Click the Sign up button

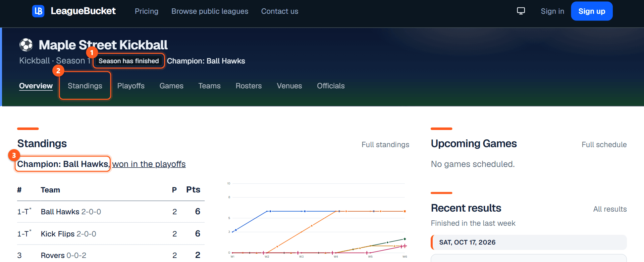coord(592,11)
